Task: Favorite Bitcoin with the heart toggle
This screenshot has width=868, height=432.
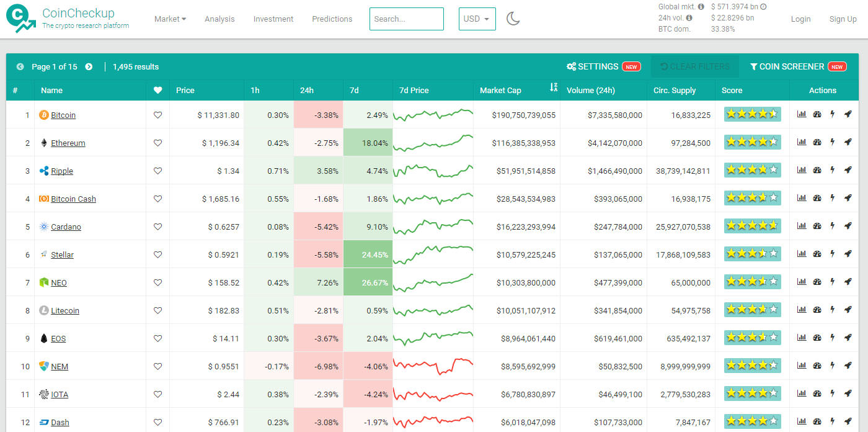Action: point(157,115)
